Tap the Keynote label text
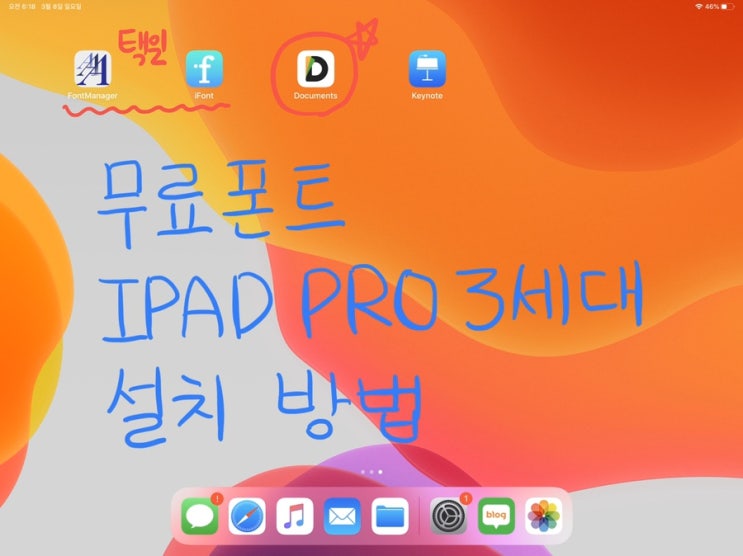The width and height of the screenshot is (743, 556). coord(427,96)
